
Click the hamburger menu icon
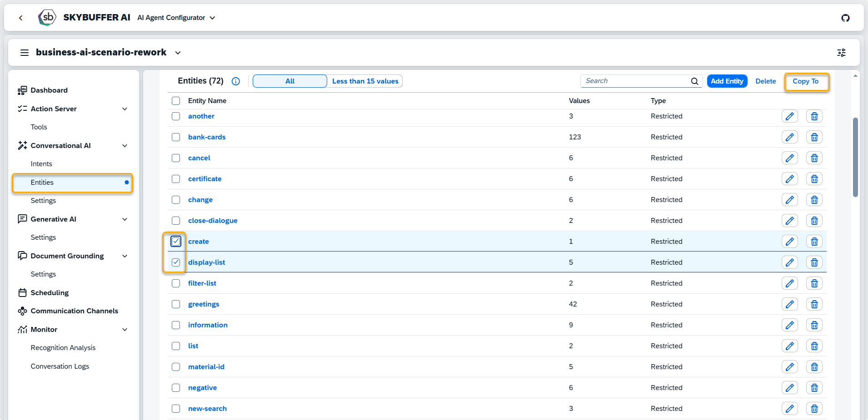click(x=25, y=53)
